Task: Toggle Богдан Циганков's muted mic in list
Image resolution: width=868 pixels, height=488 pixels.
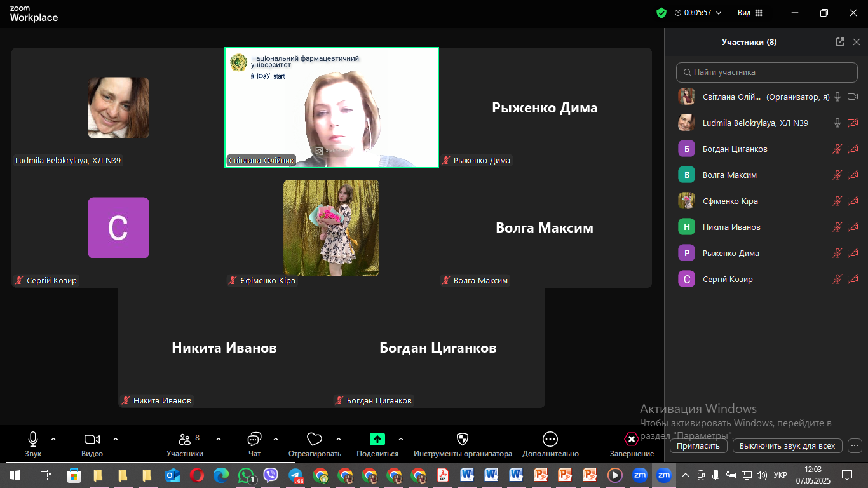Action: click(x=837, y=149)
